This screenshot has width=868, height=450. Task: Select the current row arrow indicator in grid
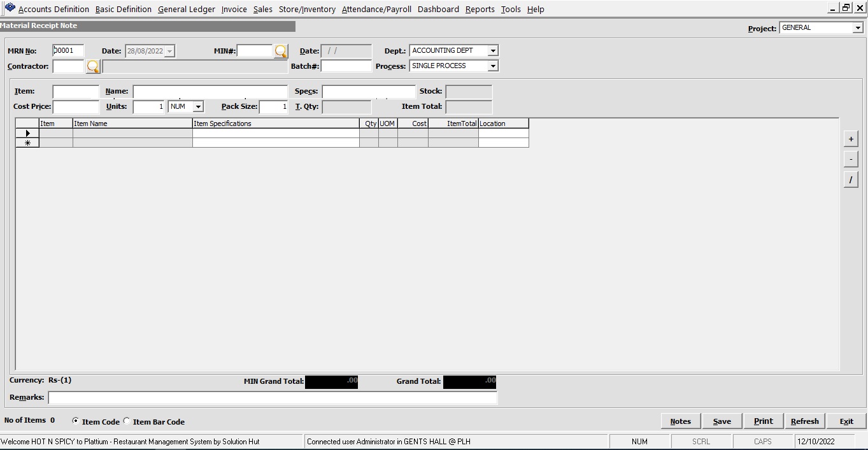coord(27,134)
